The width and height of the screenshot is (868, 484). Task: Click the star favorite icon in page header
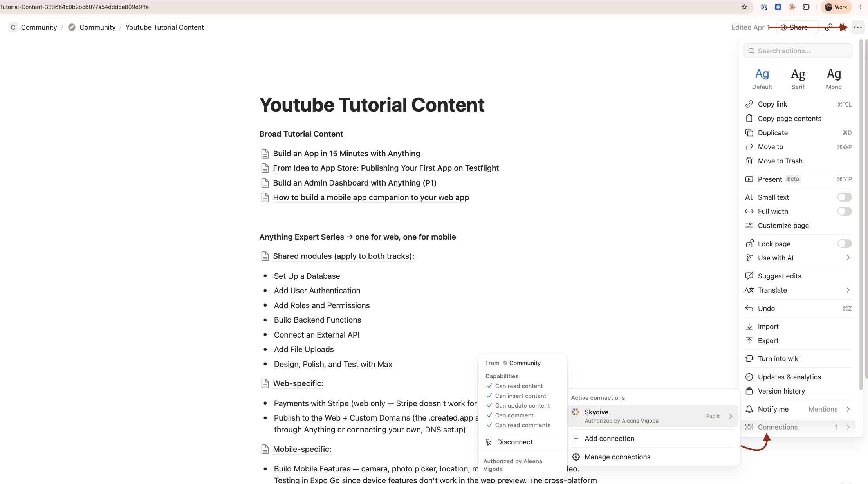(843, 27)
